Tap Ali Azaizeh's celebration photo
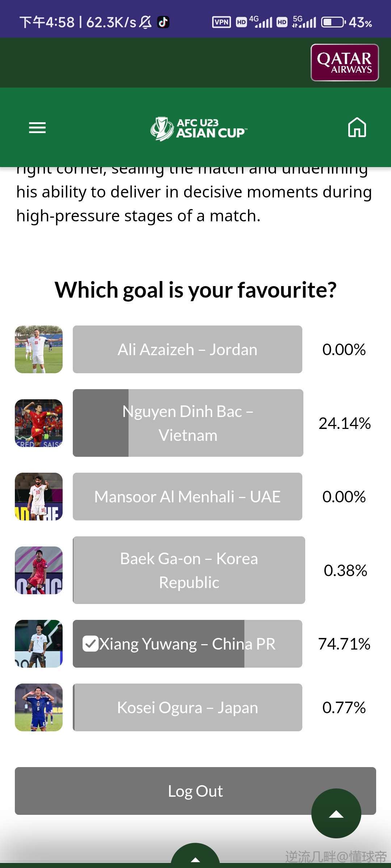The height and width of the screenshot is (868, 391). tap(39, 349)
